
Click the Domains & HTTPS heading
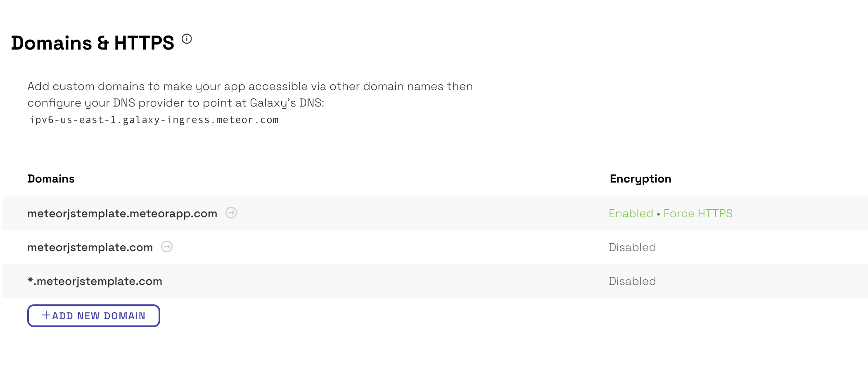point(92,43)
